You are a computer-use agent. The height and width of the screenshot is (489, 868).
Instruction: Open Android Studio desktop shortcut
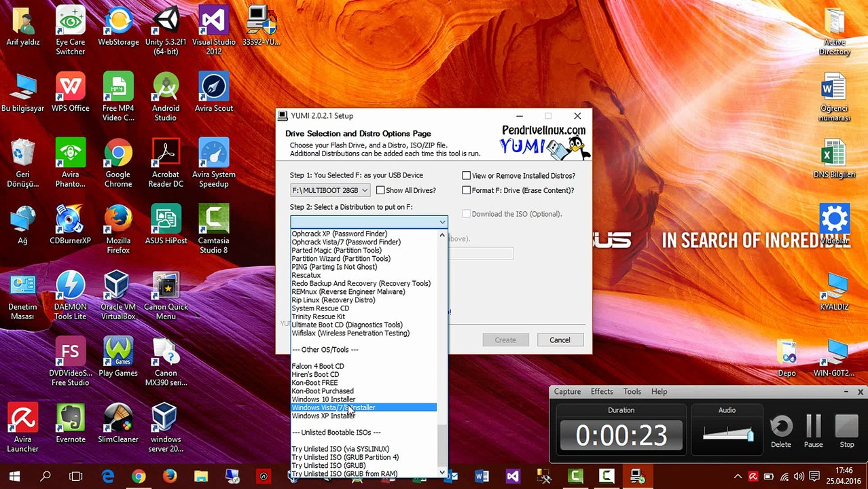point(166,96)
